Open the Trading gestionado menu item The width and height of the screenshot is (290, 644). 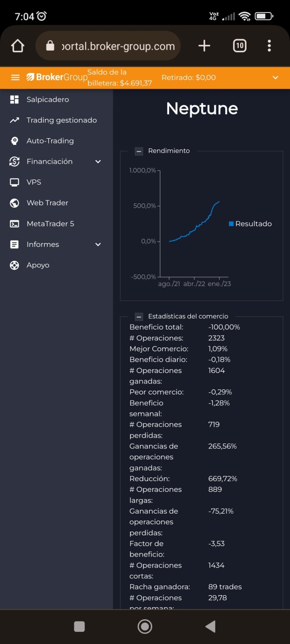coord(61,120)
